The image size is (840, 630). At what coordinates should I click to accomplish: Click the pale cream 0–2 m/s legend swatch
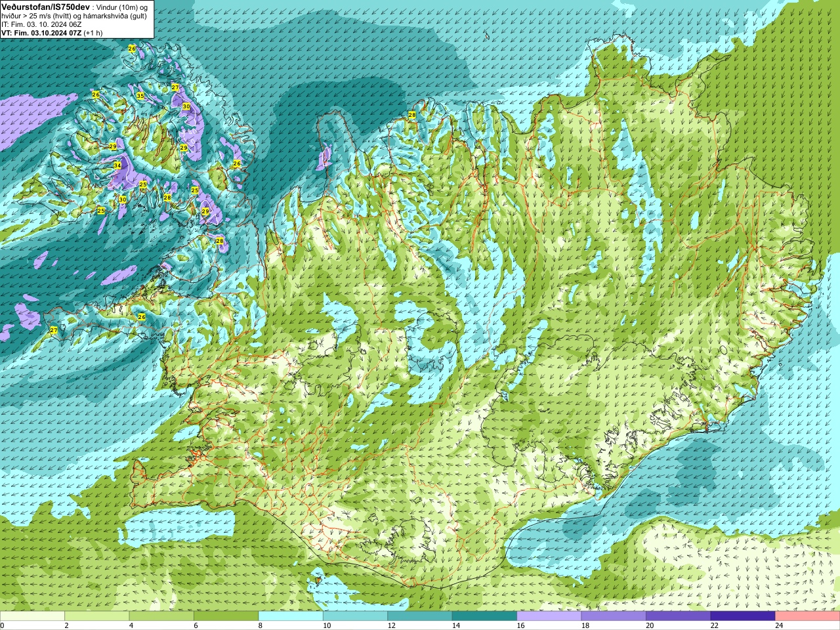pos(32,616)
